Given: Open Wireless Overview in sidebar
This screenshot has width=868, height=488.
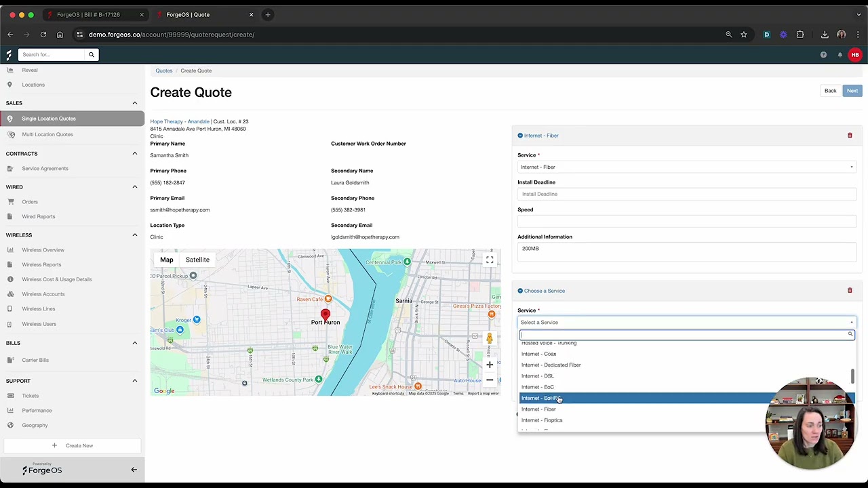Looking at the screenshot, I should pyautogui.click(x=43, y=250).
